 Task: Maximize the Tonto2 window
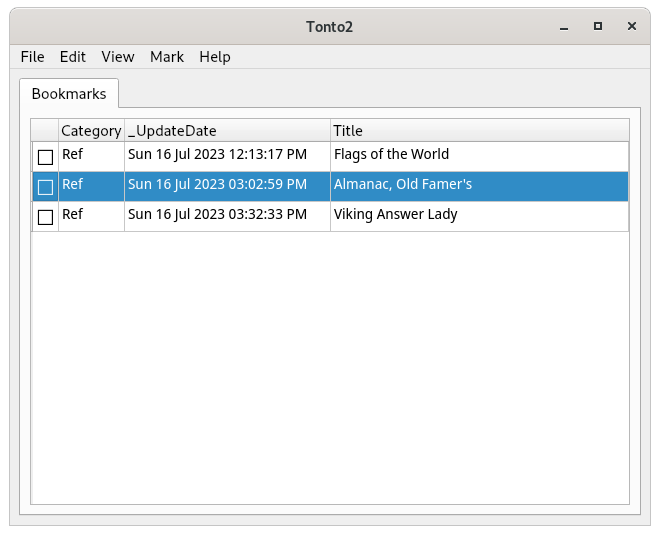pyautogui.click(x=598, y=26)
